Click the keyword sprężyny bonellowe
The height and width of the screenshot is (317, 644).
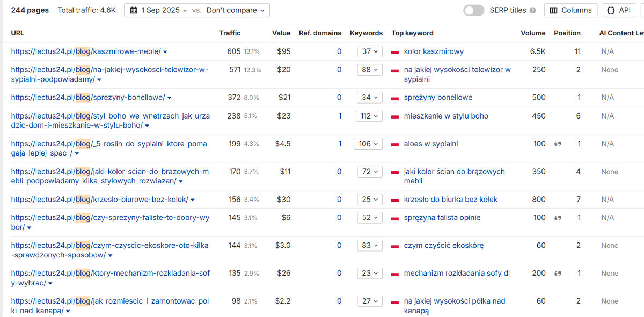click(438, 98)
